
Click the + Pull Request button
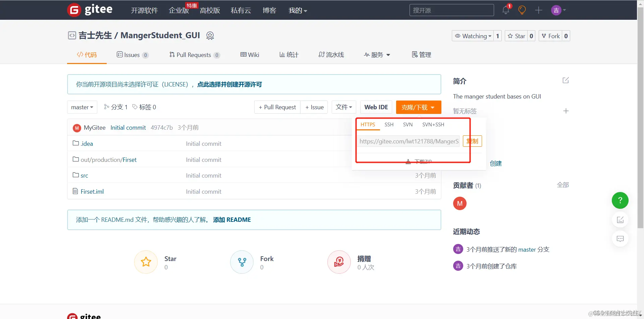pos(277,107)
